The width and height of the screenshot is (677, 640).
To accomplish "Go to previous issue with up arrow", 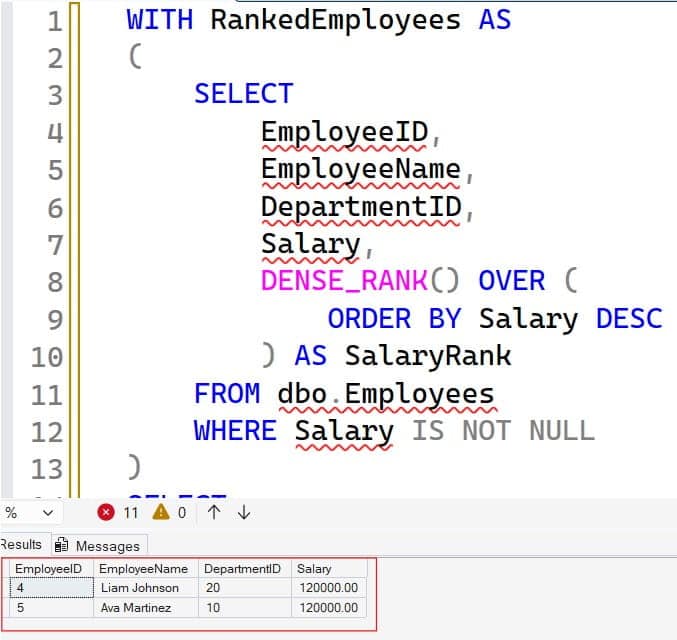I will tap(214, 512).
